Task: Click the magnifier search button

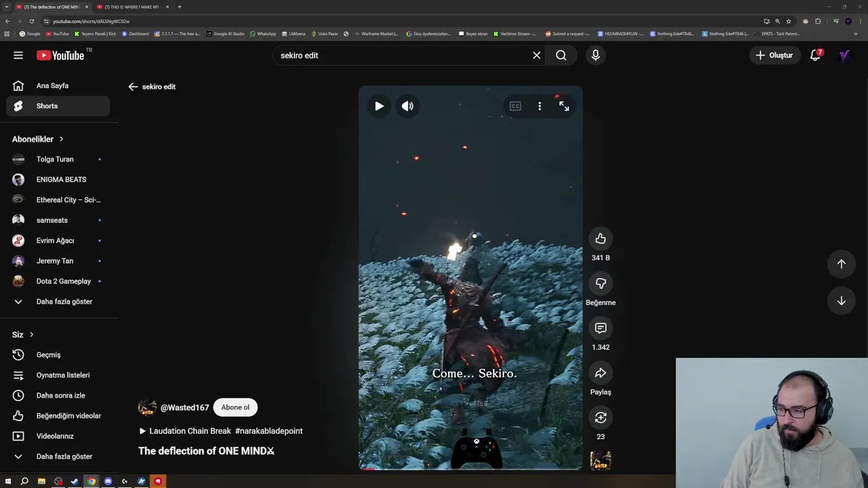Action: click(561, 56)
